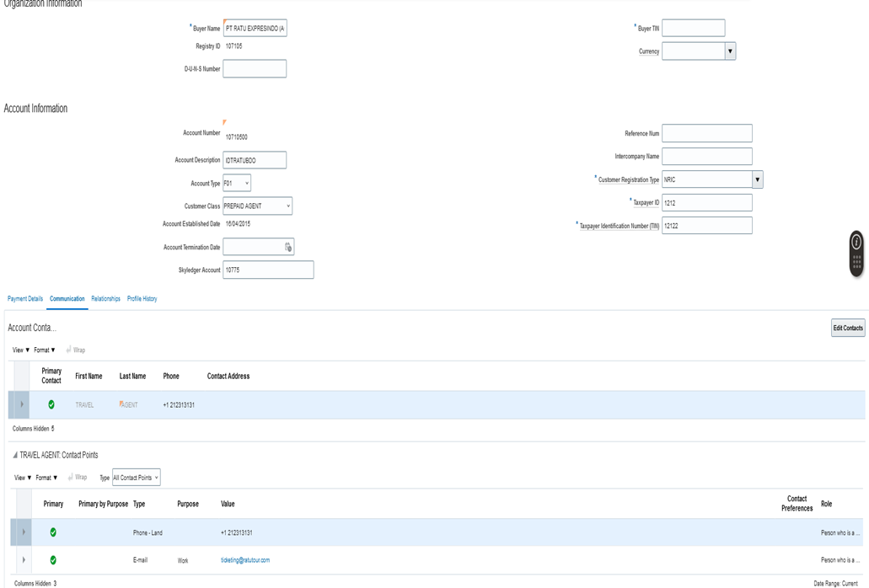The image size is (869, 588).
Task: Click the TRAVEL first name cell
Action: point(84,404)
